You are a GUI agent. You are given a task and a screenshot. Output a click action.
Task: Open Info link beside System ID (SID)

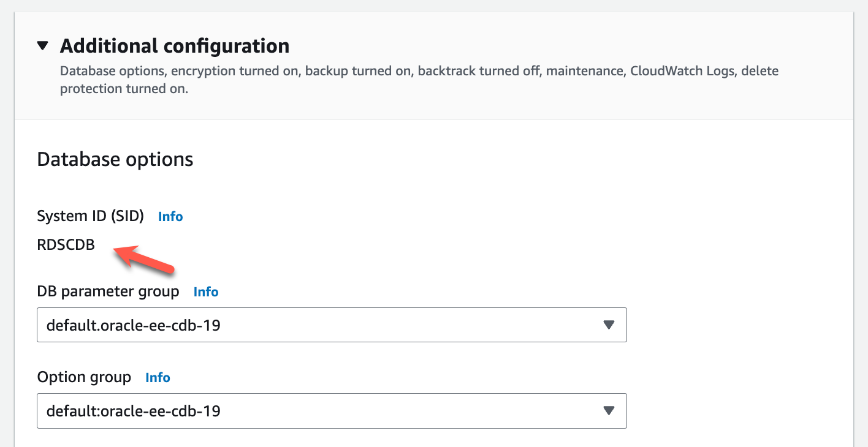pos(170,216)
